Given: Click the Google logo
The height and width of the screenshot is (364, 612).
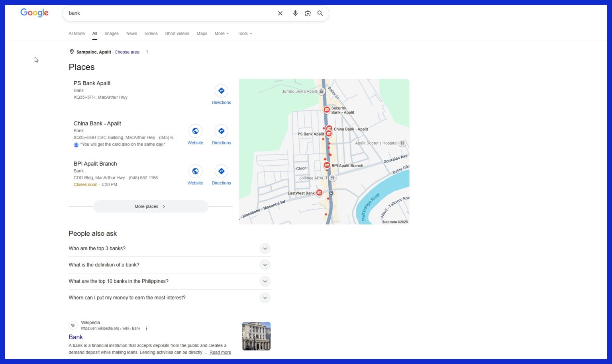Looking at the screenshot, I should tap(34, 13).
